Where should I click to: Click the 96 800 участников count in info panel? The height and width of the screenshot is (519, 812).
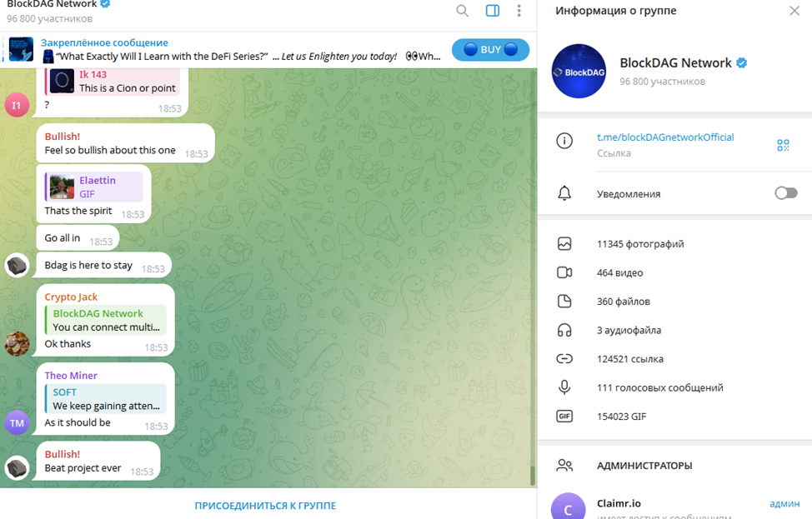(x=662, y=82)
